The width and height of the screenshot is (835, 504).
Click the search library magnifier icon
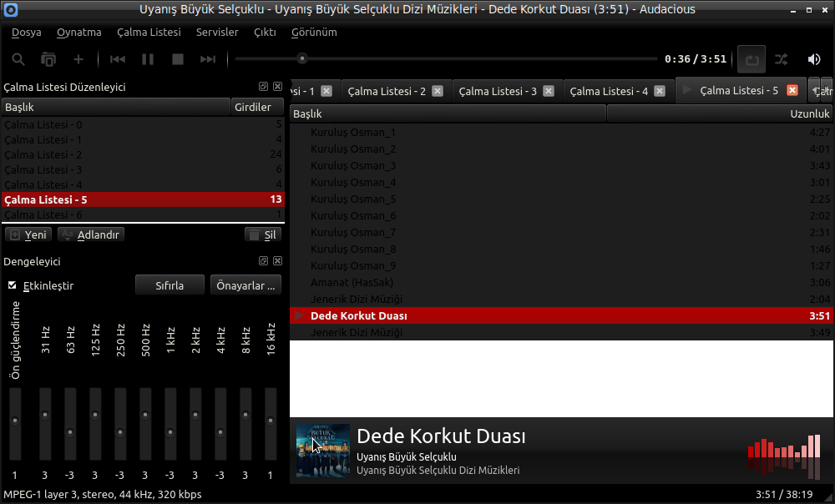(18, 59)
